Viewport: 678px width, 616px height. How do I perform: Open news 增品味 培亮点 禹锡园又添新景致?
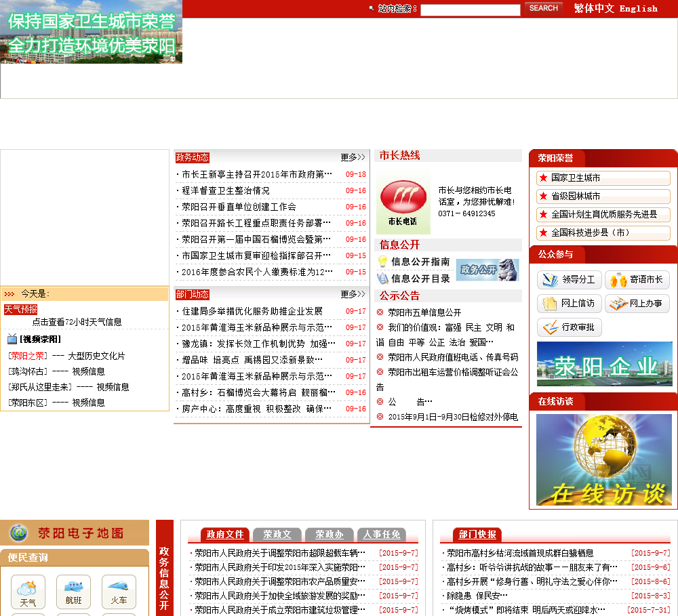click(252, 360)
